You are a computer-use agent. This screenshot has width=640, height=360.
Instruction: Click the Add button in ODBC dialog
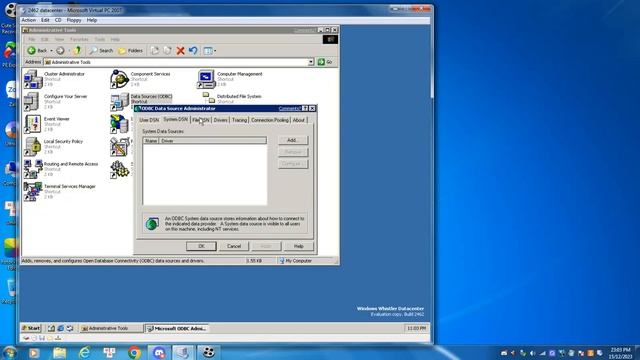coord(293,140)
